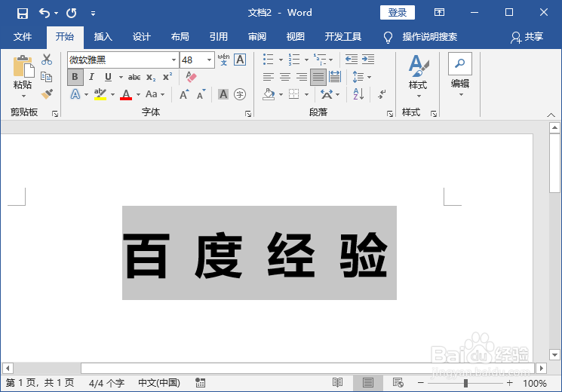Apply a numbered list
562x392 pixels.
click(294, 60)
